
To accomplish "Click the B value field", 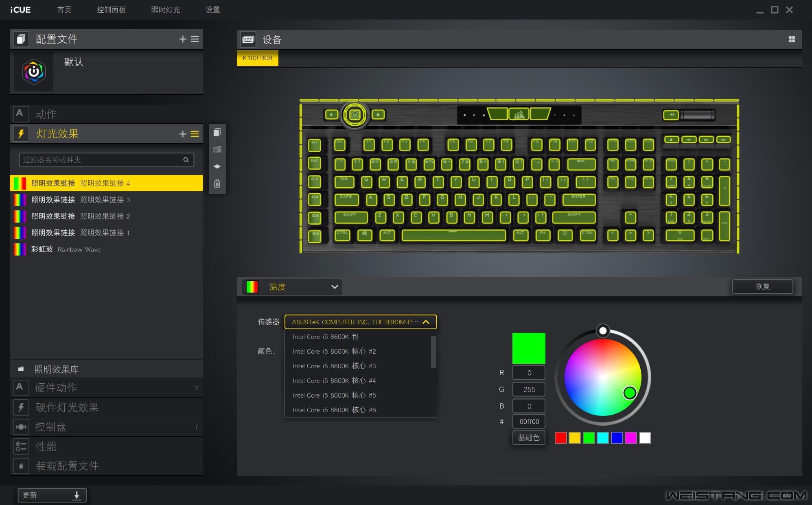I will 529,406.
